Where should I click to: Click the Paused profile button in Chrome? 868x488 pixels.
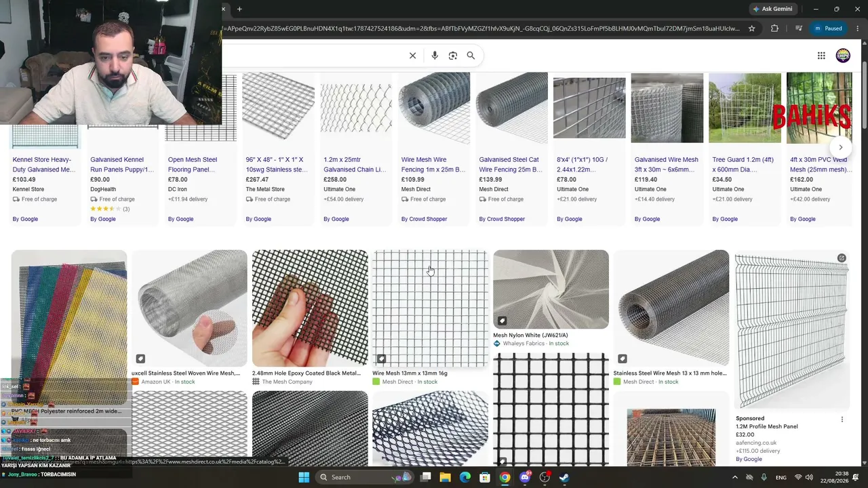(828, 28)
